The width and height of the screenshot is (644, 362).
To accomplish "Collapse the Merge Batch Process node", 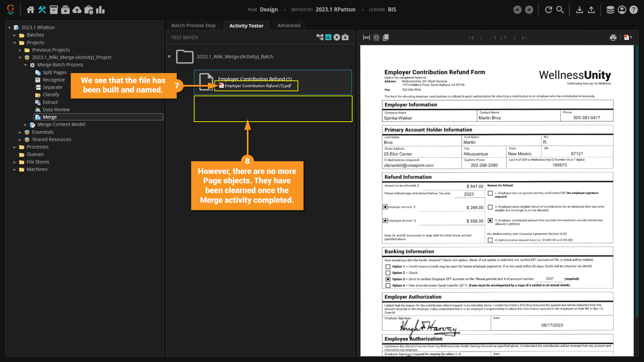I will pyautogui.click(x=25, y=65).
